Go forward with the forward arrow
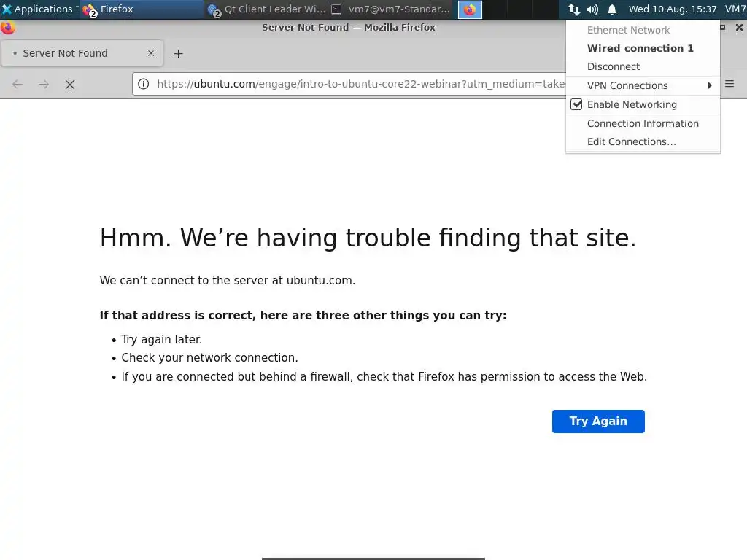The width and height of the screenshot is (747, 560). [x=44, y=85]
